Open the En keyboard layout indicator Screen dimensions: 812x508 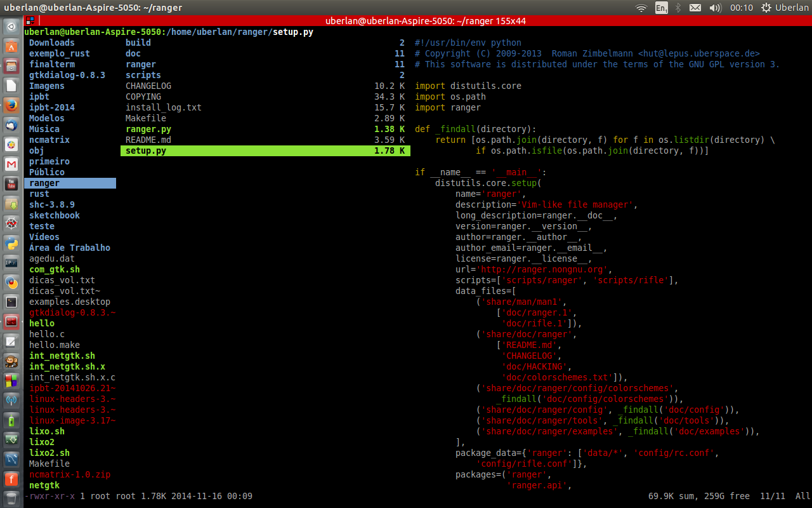pyautogui.click(x=661, y=8)
